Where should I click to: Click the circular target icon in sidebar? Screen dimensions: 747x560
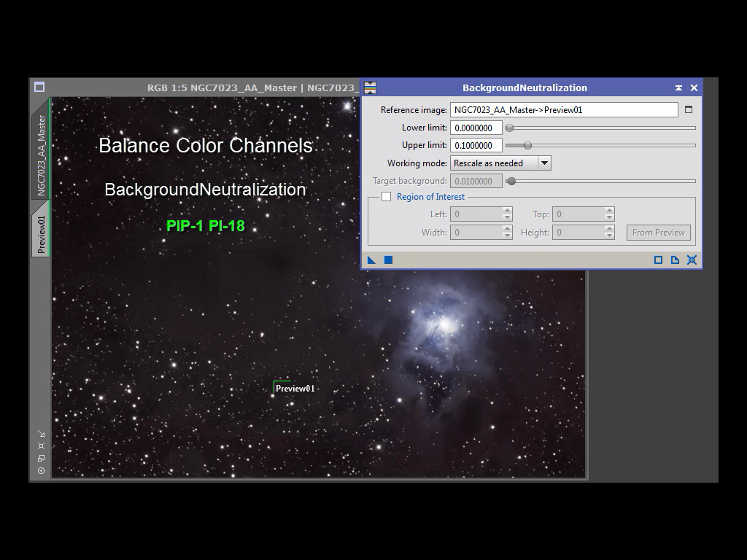tap(41, 470)
